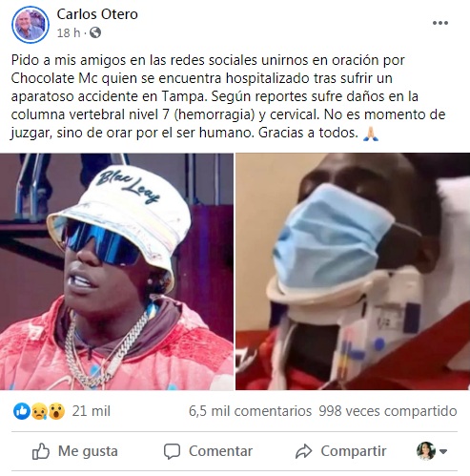Expand the commenting-as profile selector arrow
Image resolution: width=470 pixels, height=476 pixels.
tap(443, 451)
